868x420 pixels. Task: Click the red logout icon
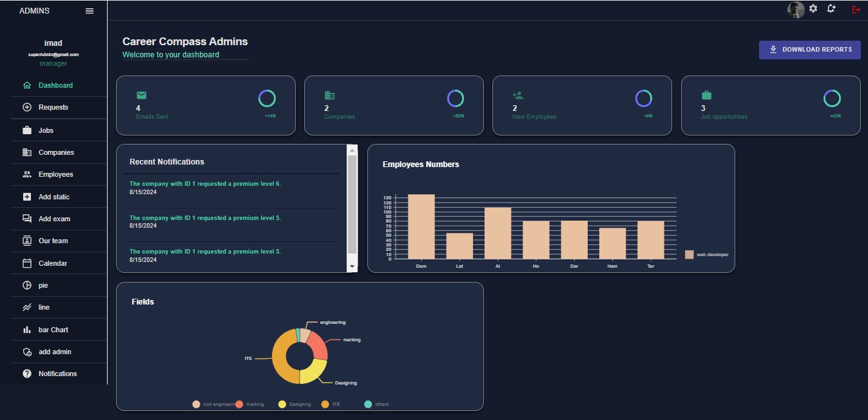[x=856, y=10]
